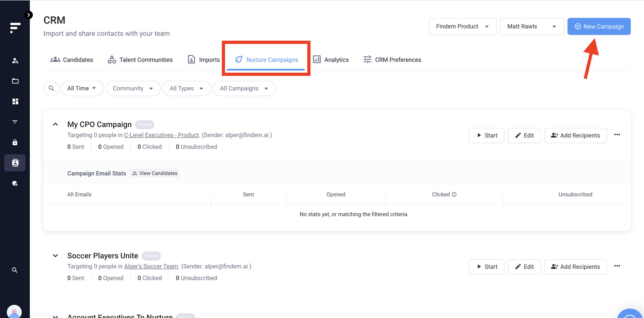
Task: Click the Unsubscribed column header
Action: pos(575,194)
